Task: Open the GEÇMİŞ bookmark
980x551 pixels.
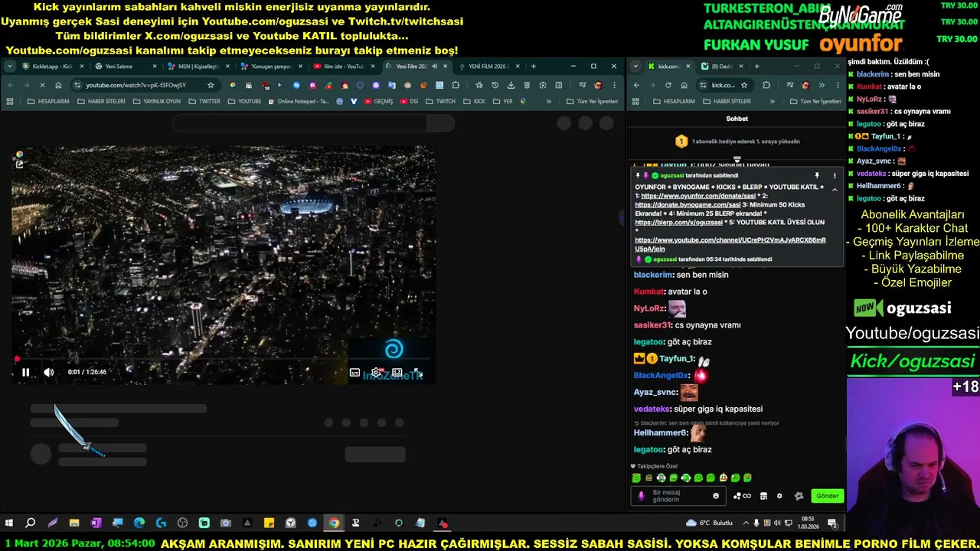Action: click(378, 101)
